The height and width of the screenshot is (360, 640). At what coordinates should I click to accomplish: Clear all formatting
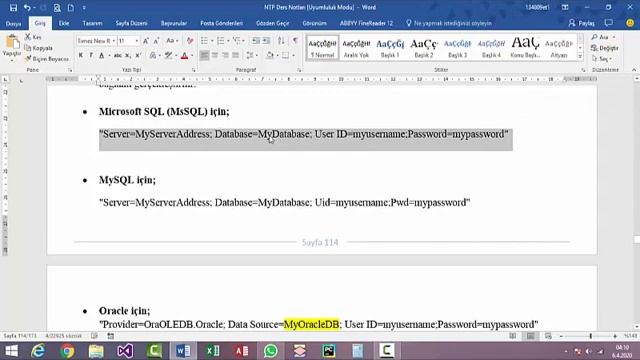(x=190, y=41)
